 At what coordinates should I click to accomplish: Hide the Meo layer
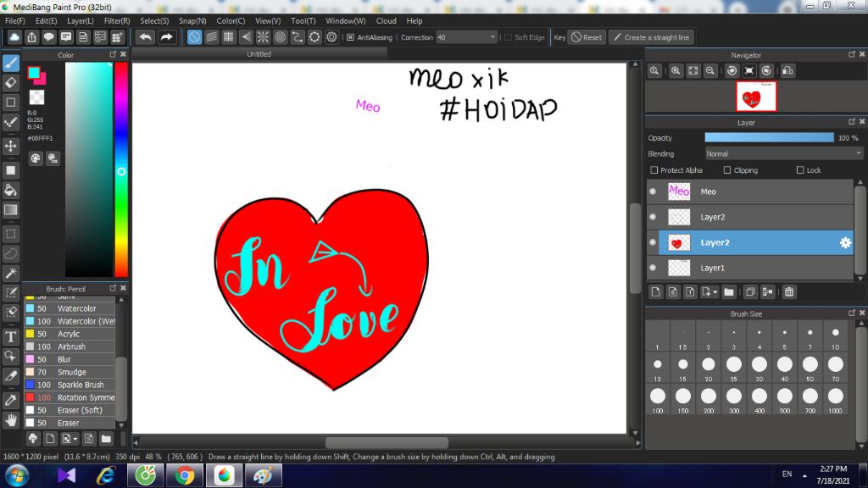coord(653,191)
